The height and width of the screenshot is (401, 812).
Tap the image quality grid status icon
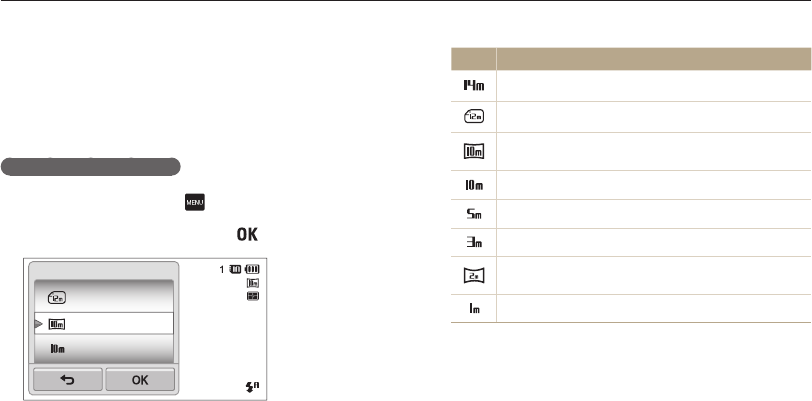pos(252,297)
